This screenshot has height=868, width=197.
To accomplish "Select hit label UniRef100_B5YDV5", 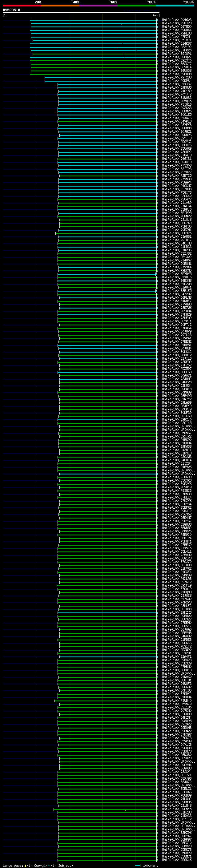I will click(x=177, y=274).
